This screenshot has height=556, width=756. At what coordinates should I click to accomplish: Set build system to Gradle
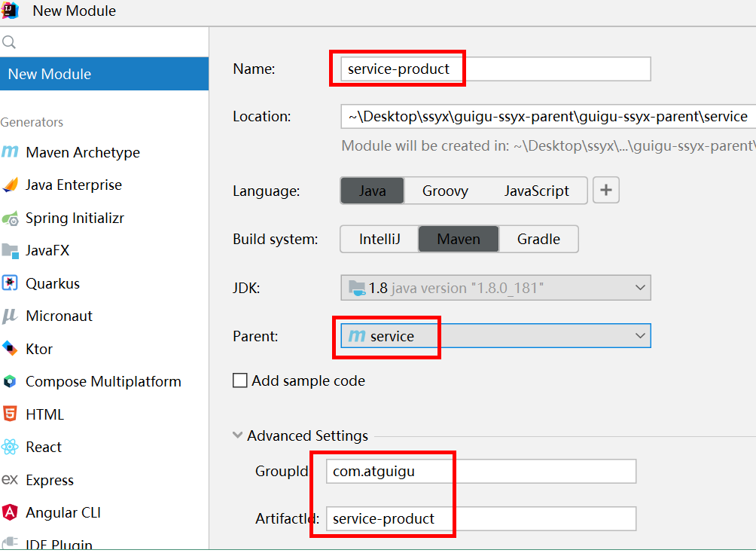[x=538, y=240]
